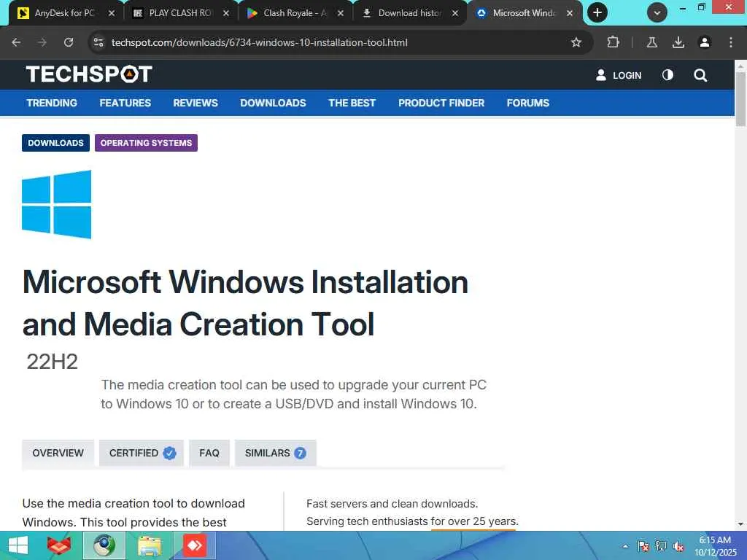Click the LOGIN link
Viewport: 747px width, 560px height.
point(619,75)
